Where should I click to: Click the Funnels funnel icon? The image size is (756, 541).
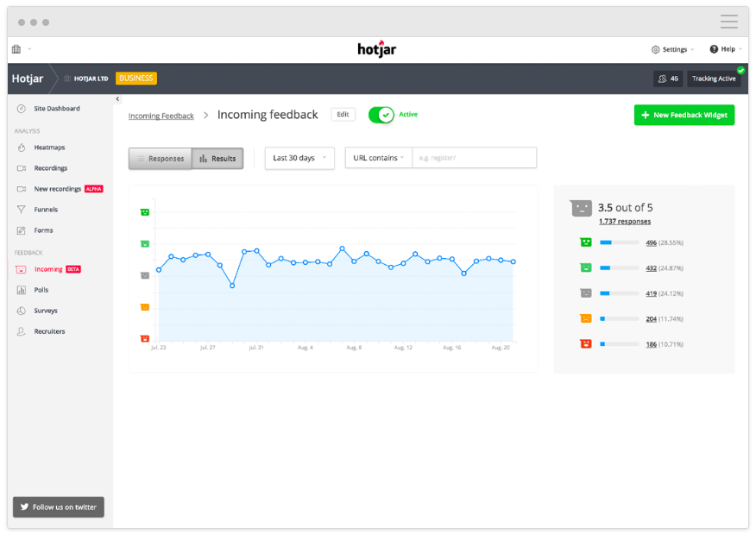(22, 210)
